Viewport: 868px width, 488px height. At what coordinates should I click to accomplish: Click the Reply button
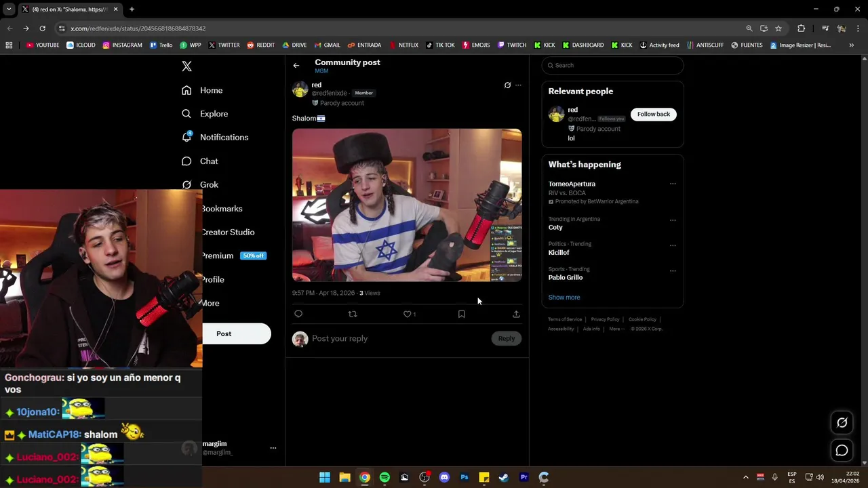pos(507,338)
